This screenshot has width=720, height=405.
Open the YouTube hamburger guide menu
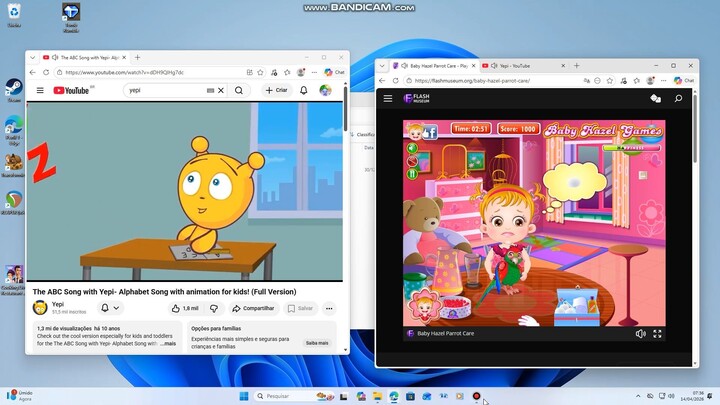coord(40,90)
